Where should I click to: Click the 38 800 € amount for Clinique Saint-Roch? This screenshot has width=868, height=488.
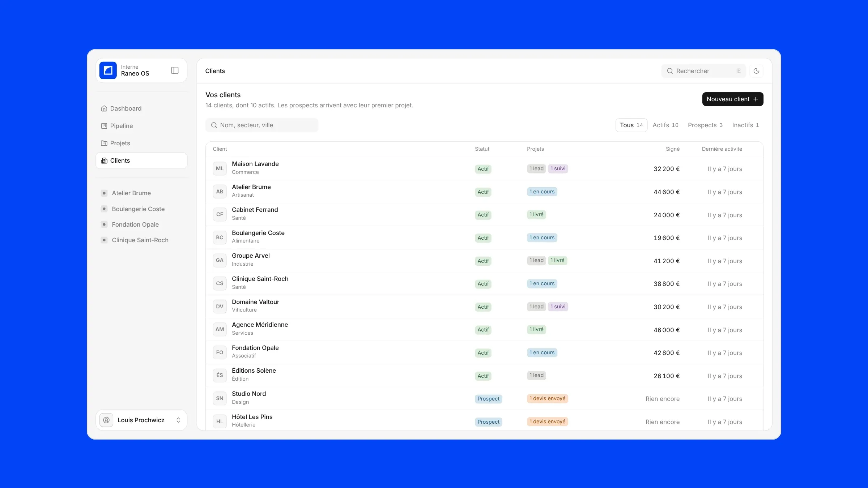(x=667, y=284)
